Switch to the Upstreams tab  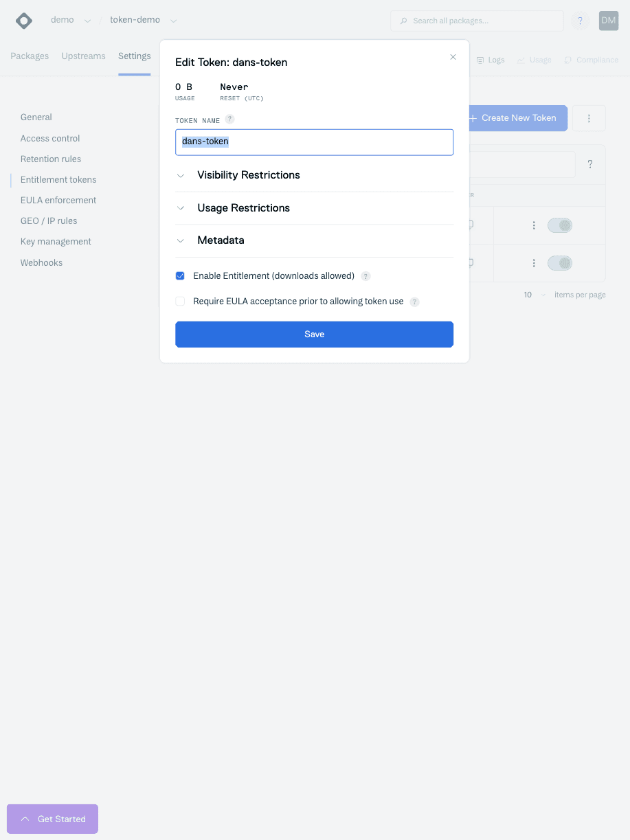[x=83, y=56]
